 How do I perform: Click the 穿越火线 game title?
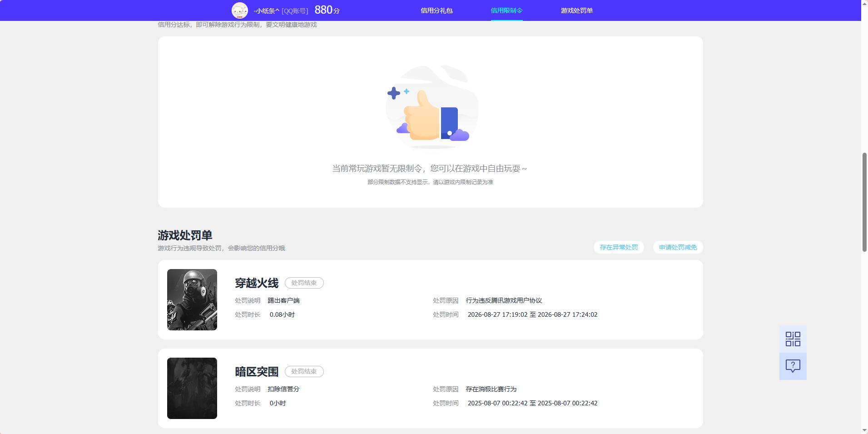[x=257, y=283]
